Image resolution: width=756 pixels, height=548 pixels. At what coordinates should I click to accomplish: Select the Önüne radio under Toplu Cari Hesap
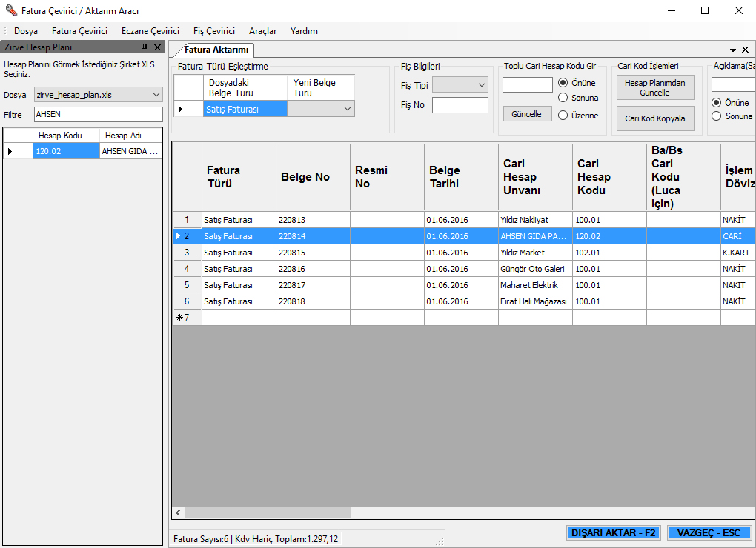point(563,83)
